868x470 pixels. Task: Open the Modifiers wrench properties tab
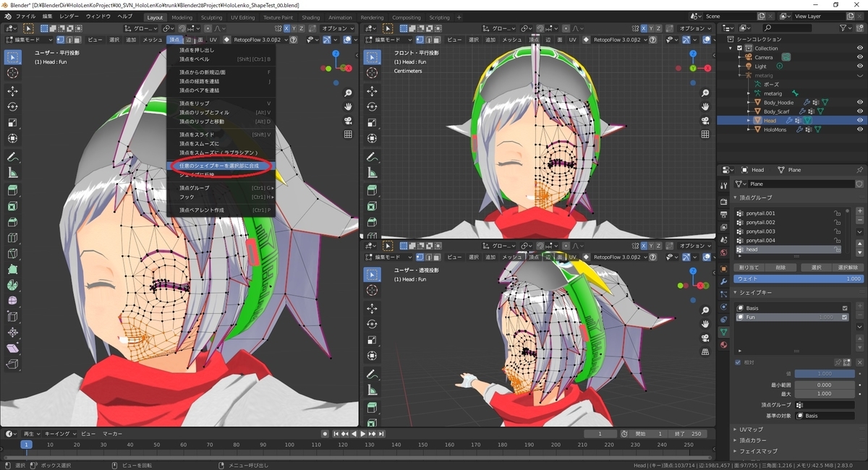click(724, 281)
